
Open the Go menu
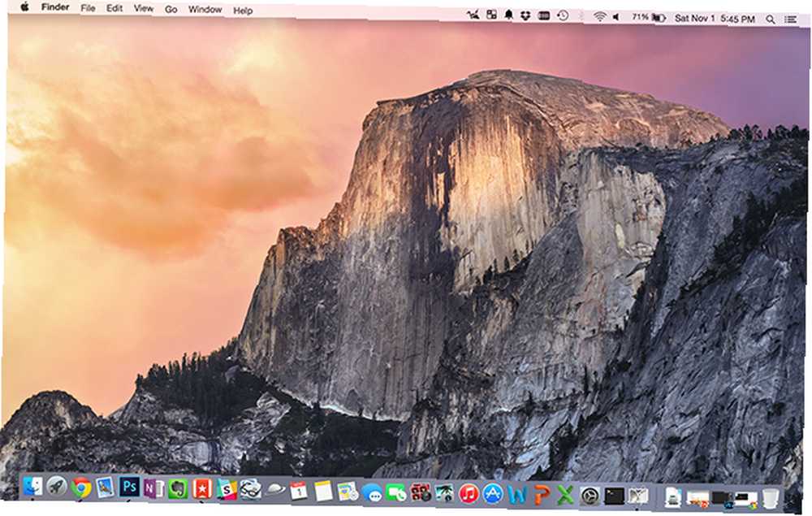(x=171, y=9)
